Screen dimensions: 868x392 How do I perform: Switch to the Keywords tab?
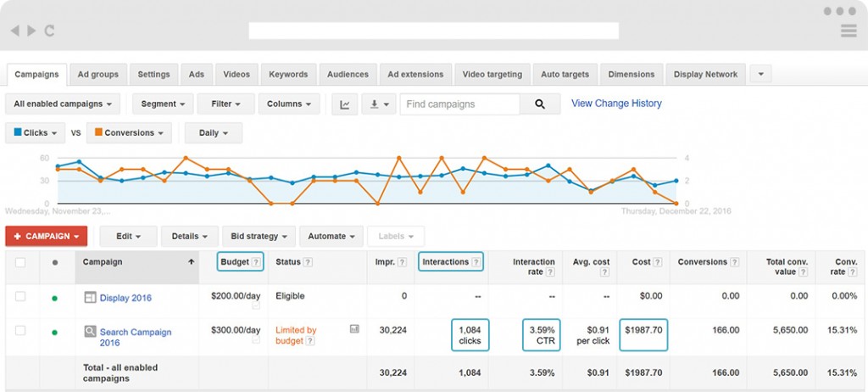click(x=288, y=75)
